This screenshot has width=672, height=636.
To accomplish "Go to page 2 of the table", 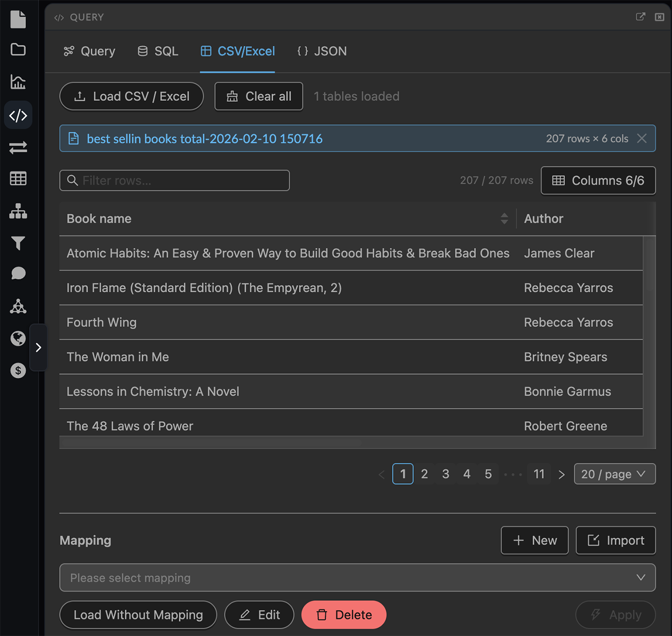I will coord(424,474).
